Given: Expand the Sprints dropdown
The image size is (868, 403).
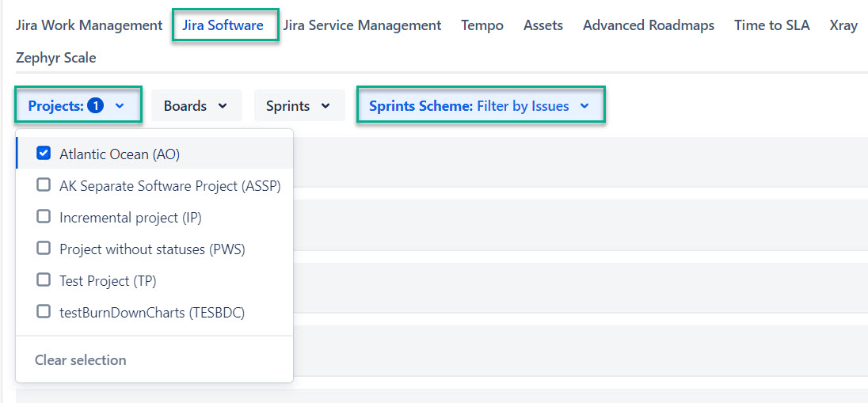Looking at the screenshot, I should point(299,105).
